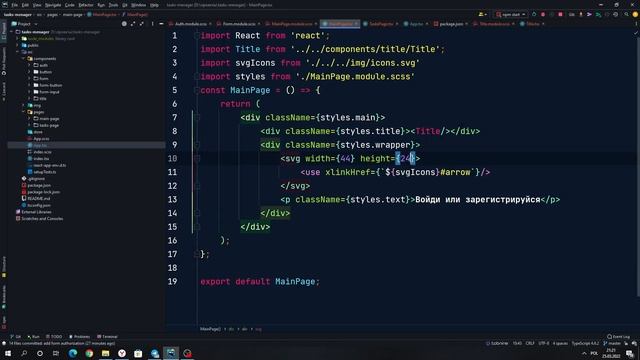This screenshot has height=360, width=640.
Task: Collapse the components folder
Action: tap(23, 58)
